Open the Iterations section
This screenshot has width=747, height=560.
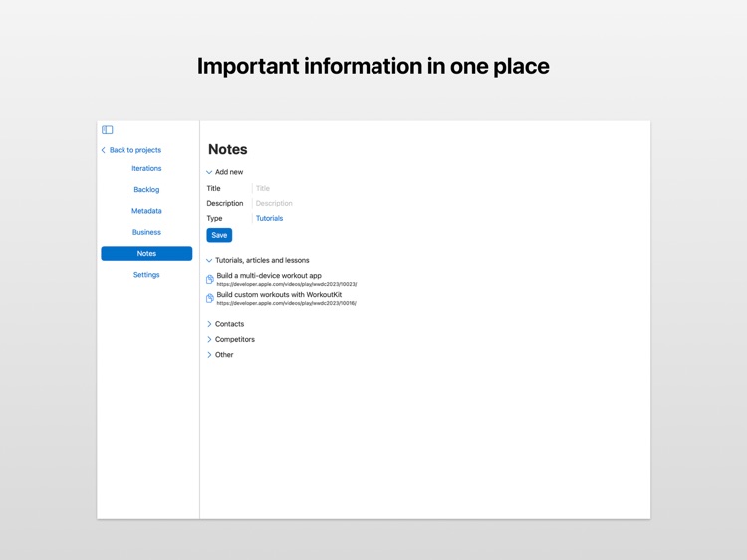pos(146,168)
